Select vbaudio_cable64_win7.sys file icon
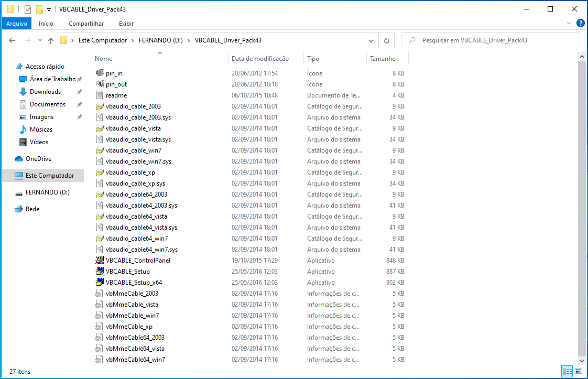 [100, 249]
